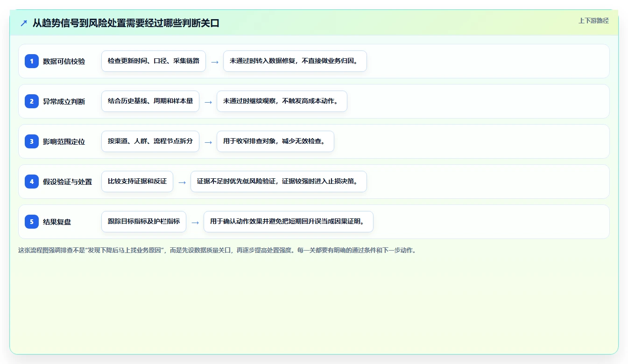The image size is (628, 364).
Task: Click the 检查更新时间、口径、采集链路 box
Action: tap(154, 61)
